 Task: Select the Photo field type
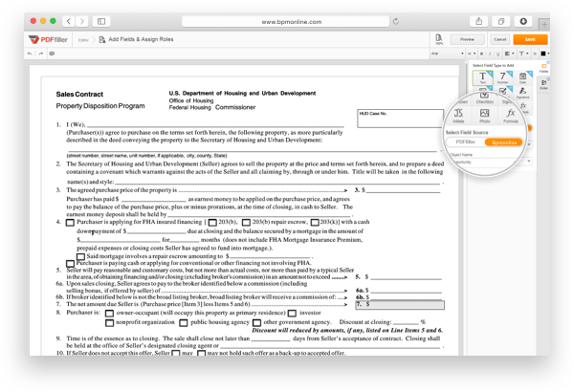[484, 116]
